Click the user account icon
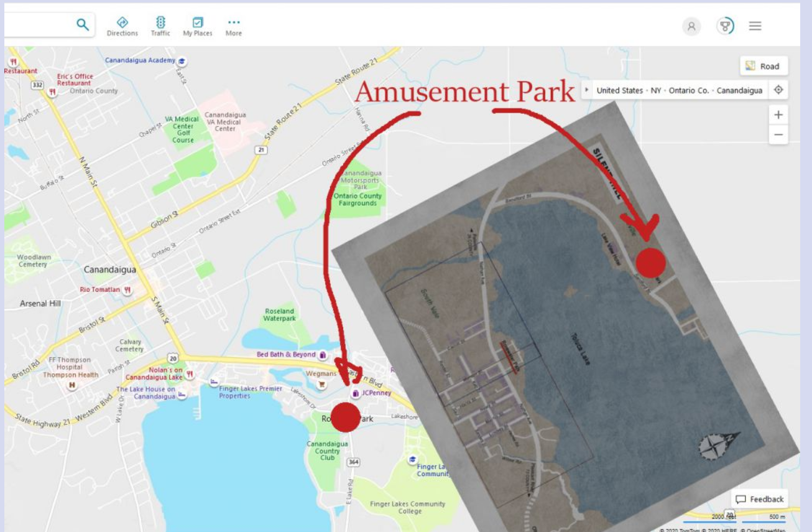This screenshot has height=532, width=812. point(691,26)
